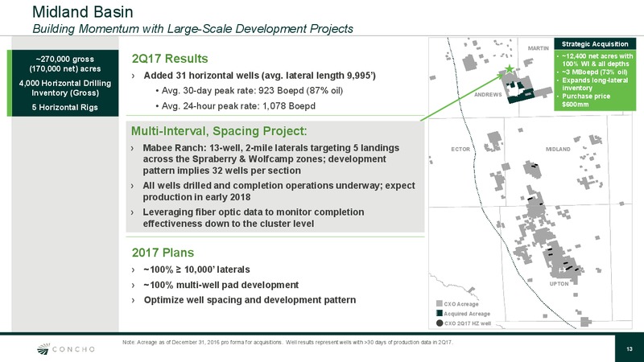
Task: Click the '2Q17 Results' heading
Action: point(170,59)
